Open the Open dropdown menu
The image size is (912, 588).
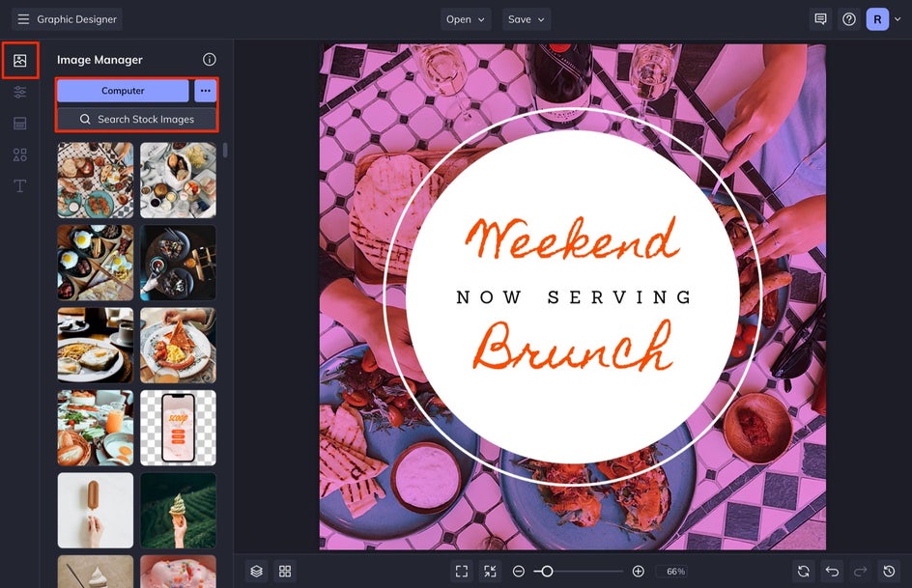(466, 19)
